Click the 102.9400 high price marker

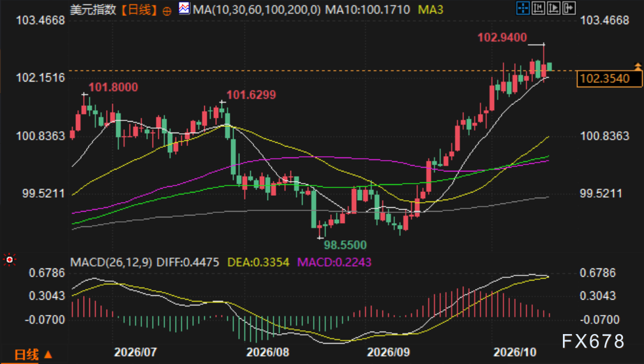502,38
